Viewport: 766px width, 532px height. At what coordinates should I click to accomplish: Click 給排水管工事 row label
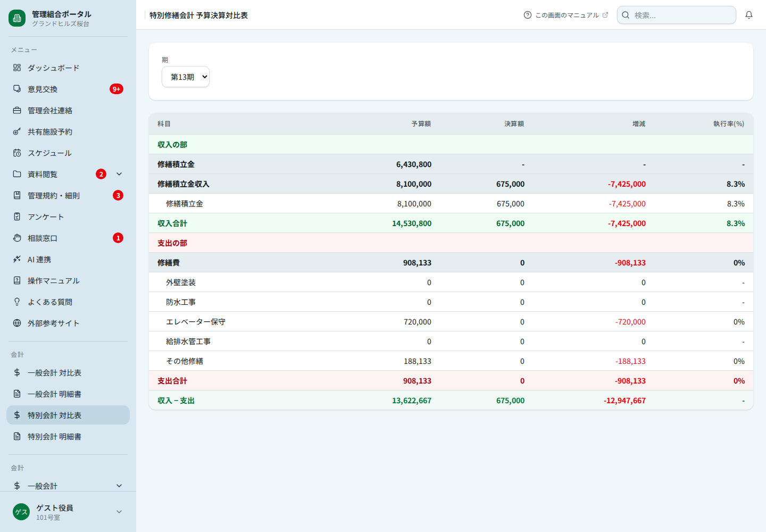click(x=188, y=341)
